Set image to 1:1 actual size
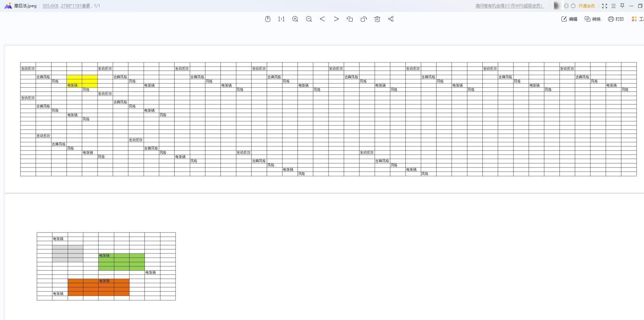Image resolution: width=644 pixels, height=320 pixels. pos(281,19)
